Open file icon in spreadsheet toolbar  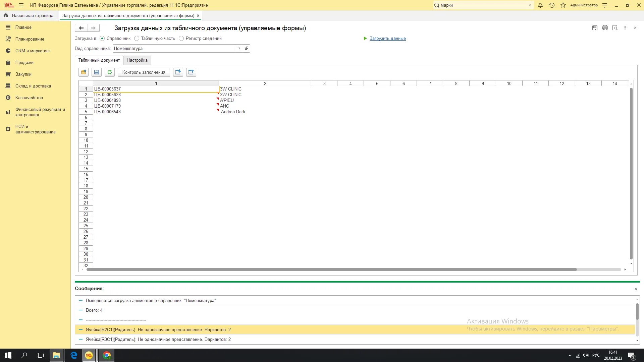84,72
